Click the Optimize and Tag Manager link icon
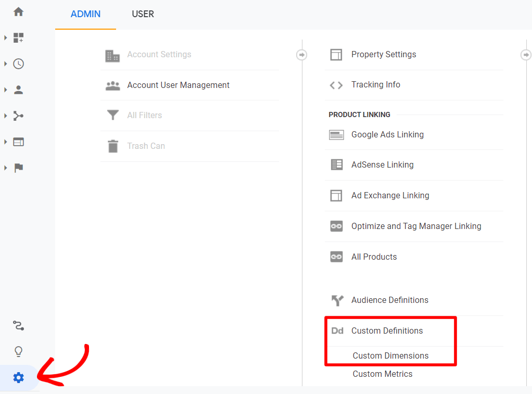The width and height of the screenshot is (532, 394). point(336,226)
